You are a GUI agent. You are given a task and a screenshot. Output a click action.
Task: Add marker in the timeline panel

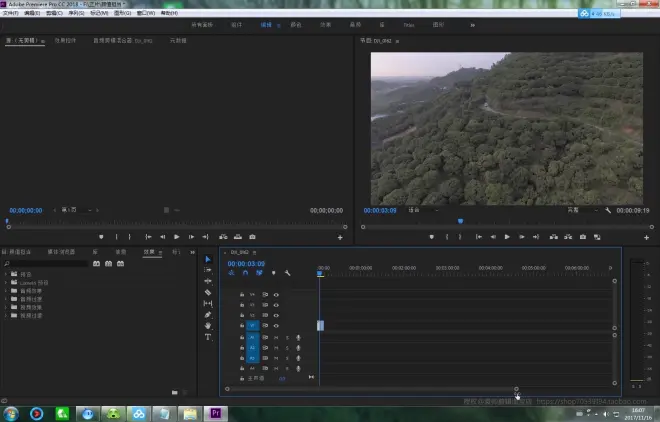pyautogui.click(x=274, y=273)
